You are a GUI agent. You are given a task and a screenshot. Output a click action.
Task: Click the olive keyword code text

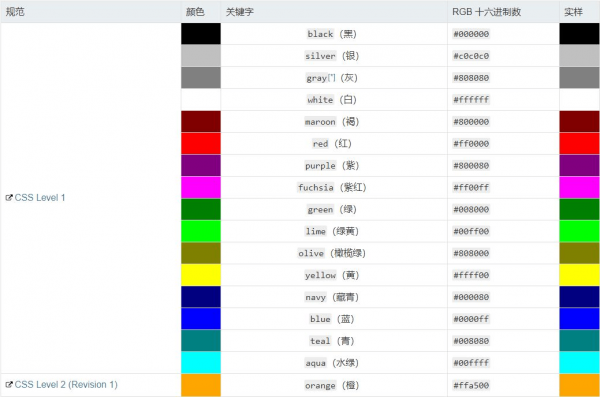click(x=311, y=253)
